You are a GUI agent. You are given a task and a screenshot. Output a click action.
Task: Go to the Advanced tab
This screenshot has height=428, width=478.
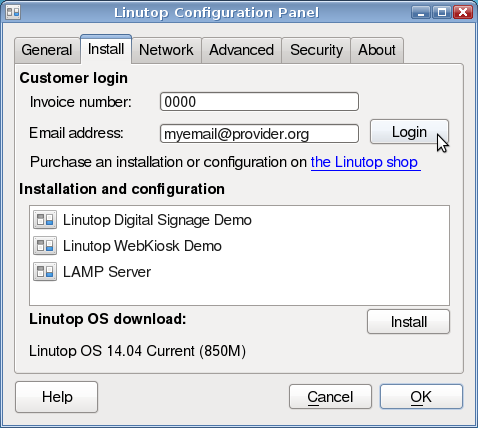click(x=241, y=50)
